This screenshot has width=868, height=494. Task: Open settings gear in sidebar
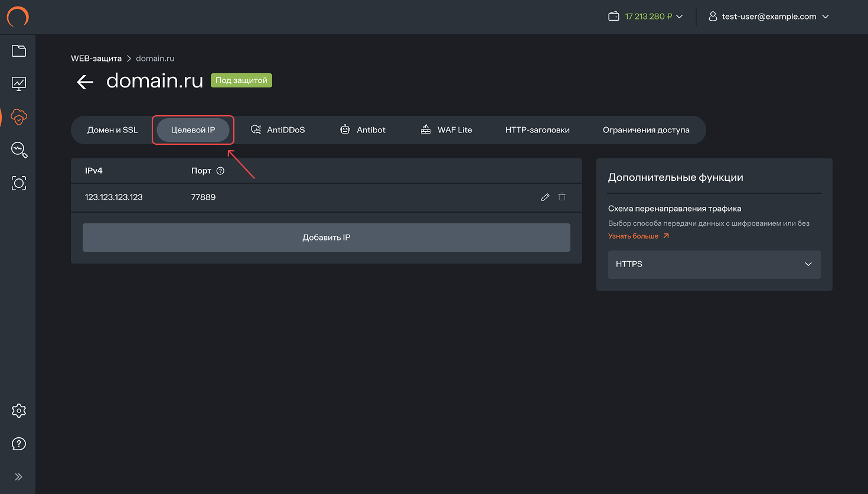(19, 411)
